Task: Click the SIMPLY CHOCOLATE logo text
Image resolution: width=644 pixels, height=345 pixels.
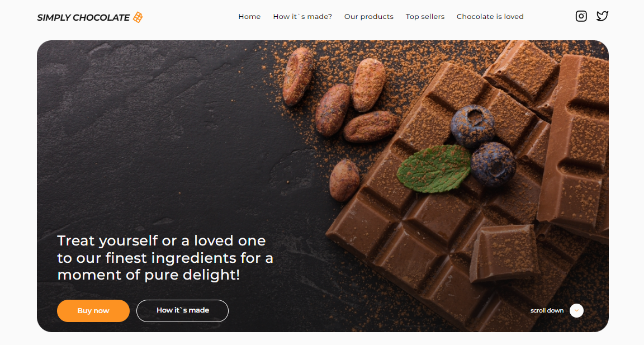Action: [x=83, y=18]
